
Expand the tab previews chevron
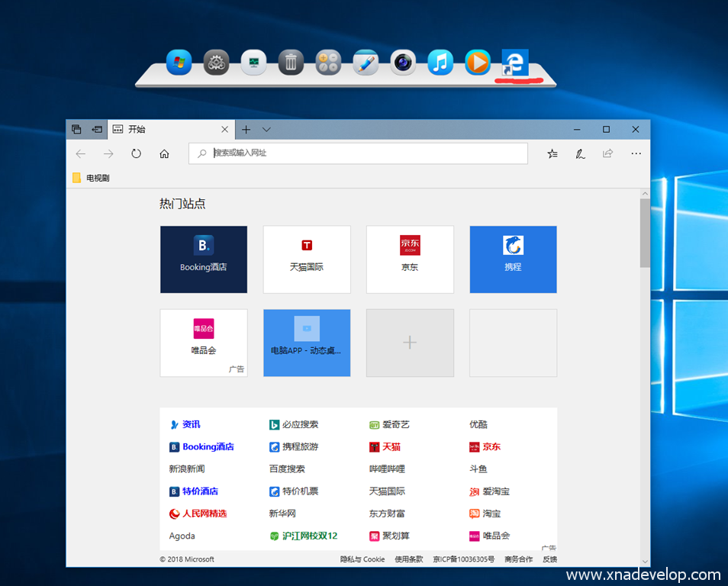click(266, 130)
